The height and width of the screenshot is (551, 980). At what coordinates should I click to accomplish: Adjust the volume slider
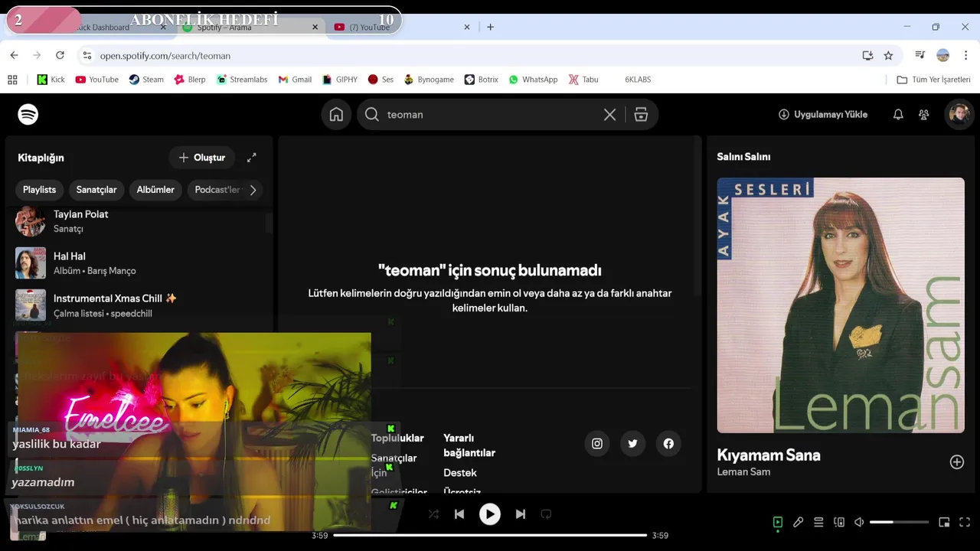tap(899, 522)
